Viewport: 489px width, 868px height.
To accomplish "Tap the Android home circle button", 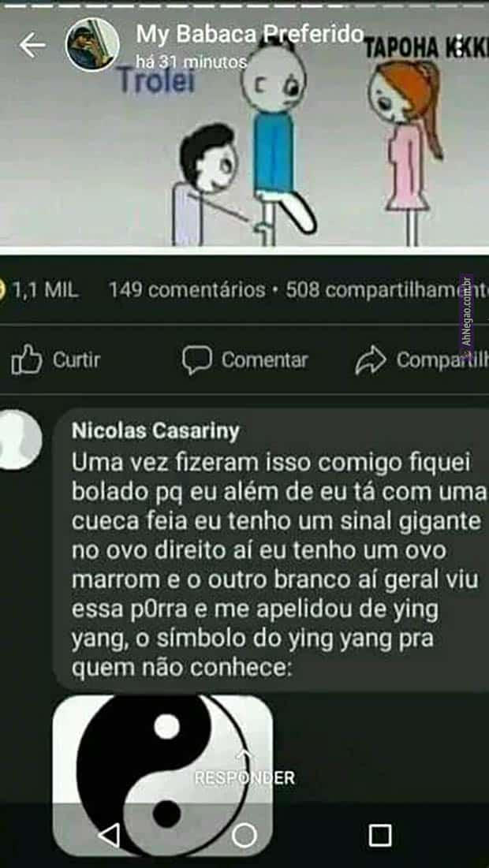I will pyautogui.click(x=244, y=835).
